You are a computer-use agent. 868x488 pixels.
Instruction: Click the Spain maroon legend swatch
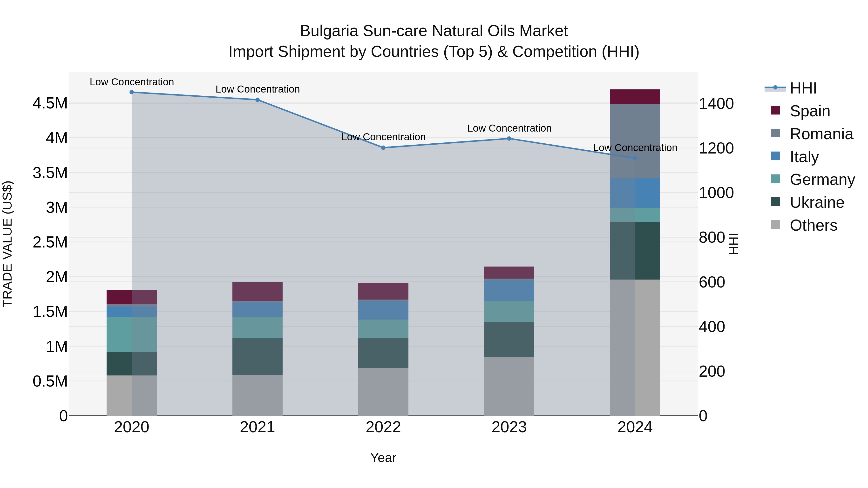tap(775, 110)
